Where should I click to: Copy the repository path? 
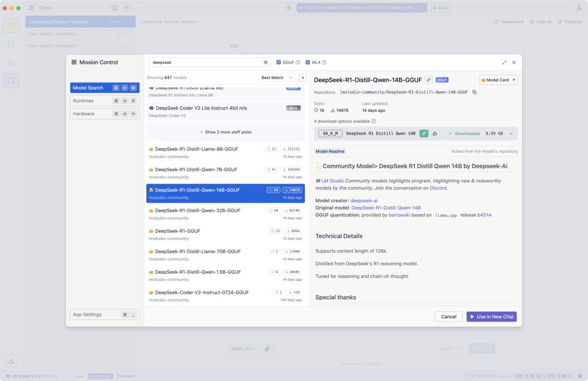[474, 92]
